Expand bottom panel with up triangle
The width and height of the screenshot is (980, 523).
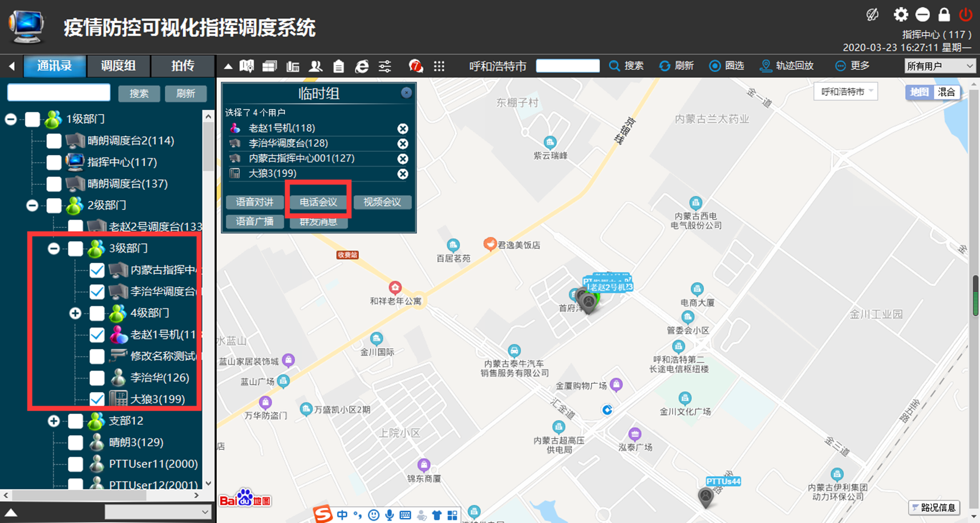11,512
